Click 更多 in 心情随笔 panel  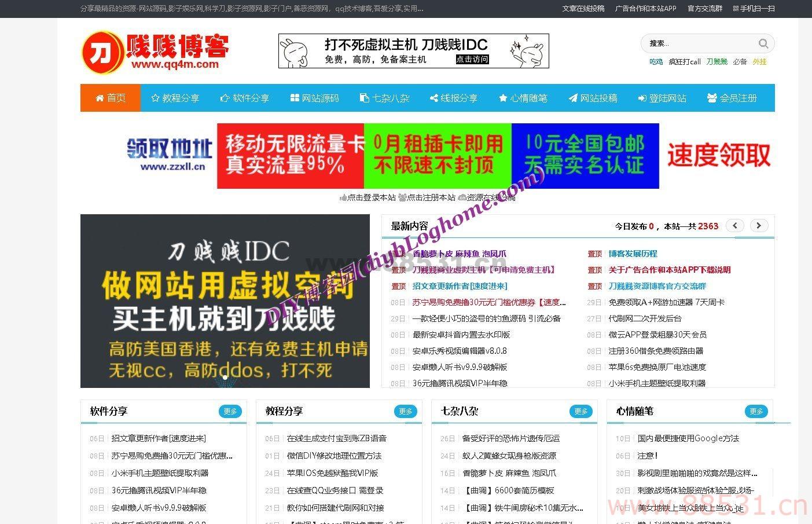tap(756, 411)
